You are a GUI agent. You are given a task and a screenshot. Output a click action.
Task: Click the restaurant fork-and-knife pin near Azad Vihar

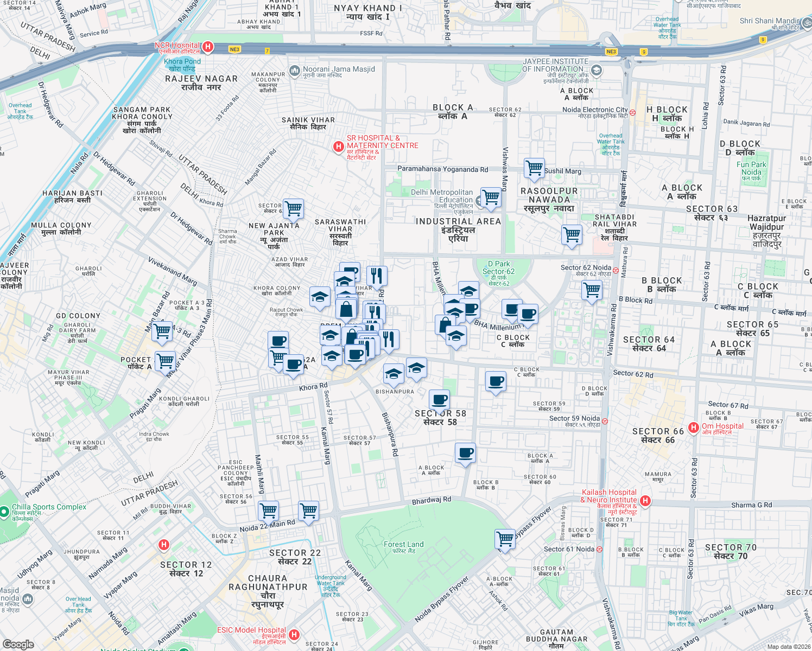coord(377,276)
